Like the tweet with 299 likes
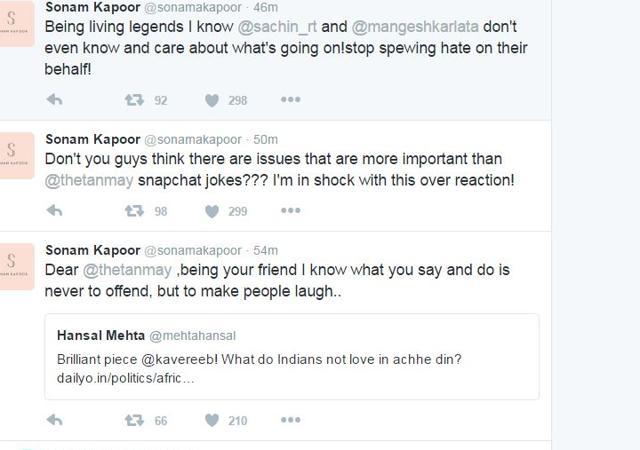 [212, 212]
